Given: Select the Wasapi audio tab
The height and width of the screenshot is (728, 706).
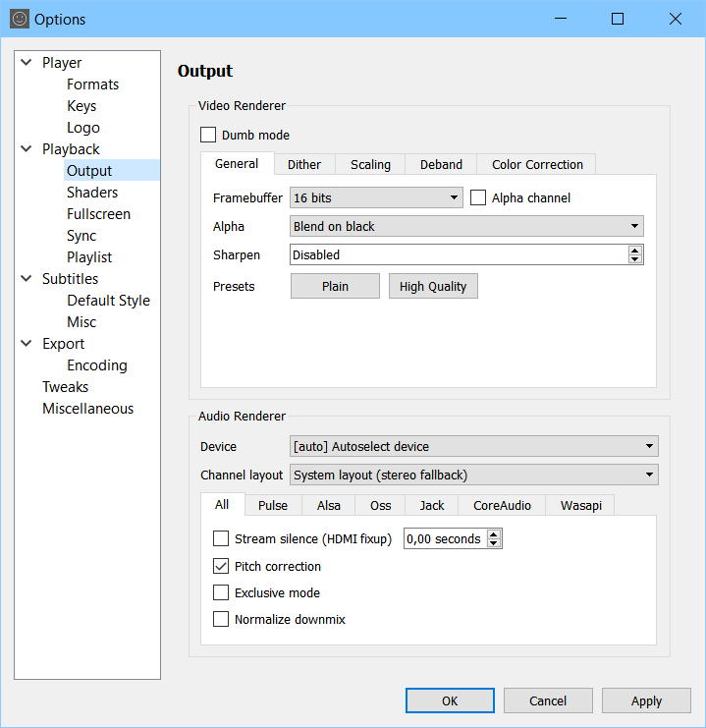Looking at the screenshot, I should [x=580, y=505].
